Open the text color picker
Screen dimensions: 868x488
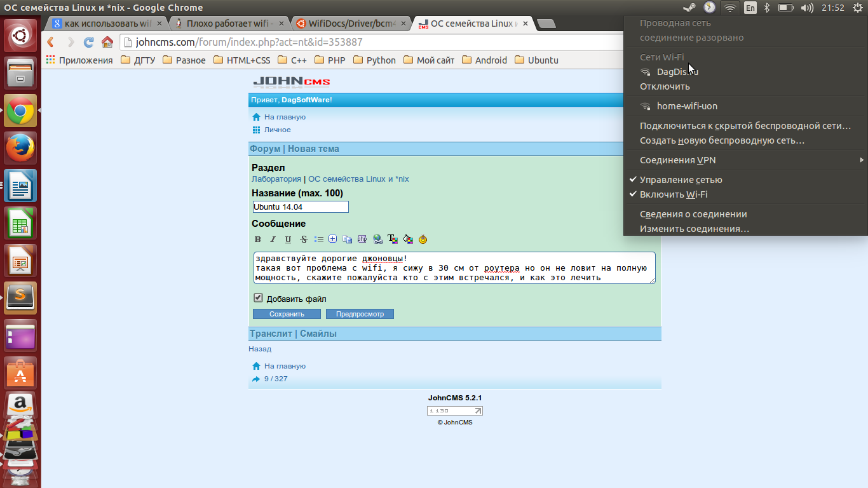(x=393, y=240)
